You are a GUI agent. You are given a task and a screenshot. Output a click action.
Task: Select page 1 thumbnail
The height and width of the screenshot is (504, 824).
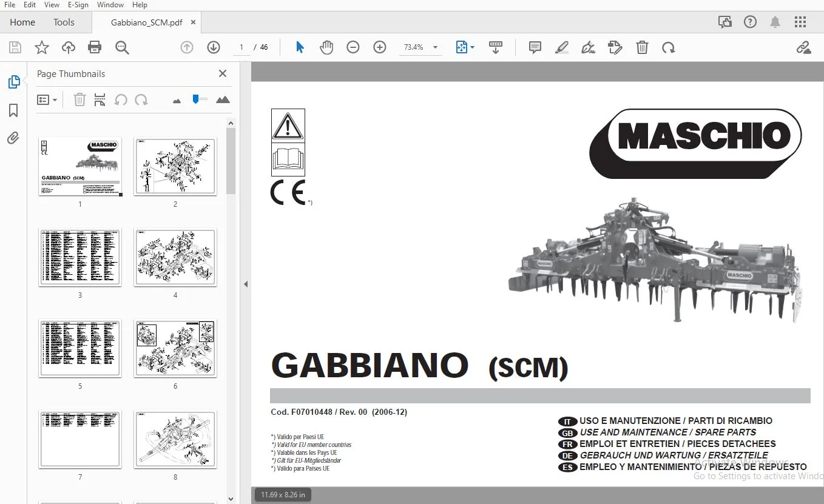pyautogui.click(x=80, y=166)
